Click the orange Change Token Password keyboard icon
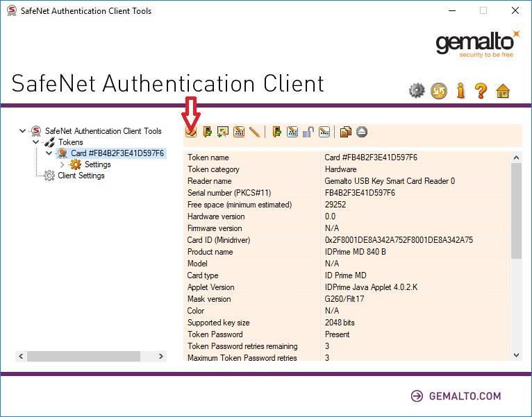The height and width of the screenshot is (417, 532). tap(239, 132)
